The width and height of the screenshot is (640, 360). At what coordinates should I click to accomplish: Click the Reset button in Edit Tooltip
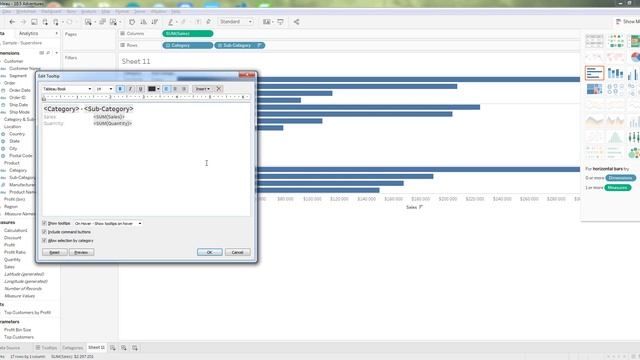pyautogui.click(x=55, y=252)
